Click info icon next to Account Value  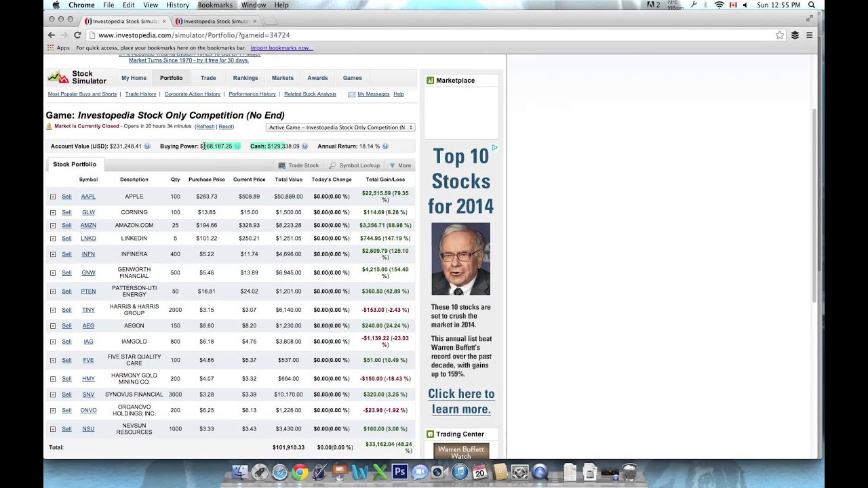coord(147,146)
